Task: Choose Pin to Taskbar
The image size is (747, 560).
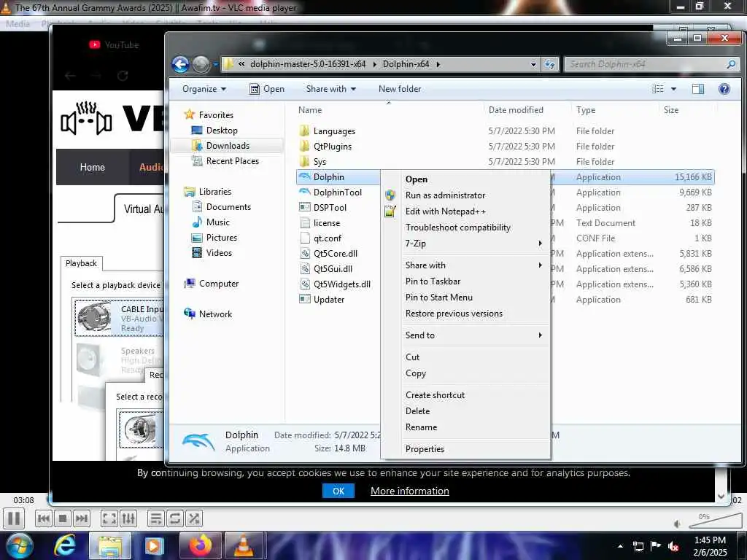Action: click(x=466, y=281)
